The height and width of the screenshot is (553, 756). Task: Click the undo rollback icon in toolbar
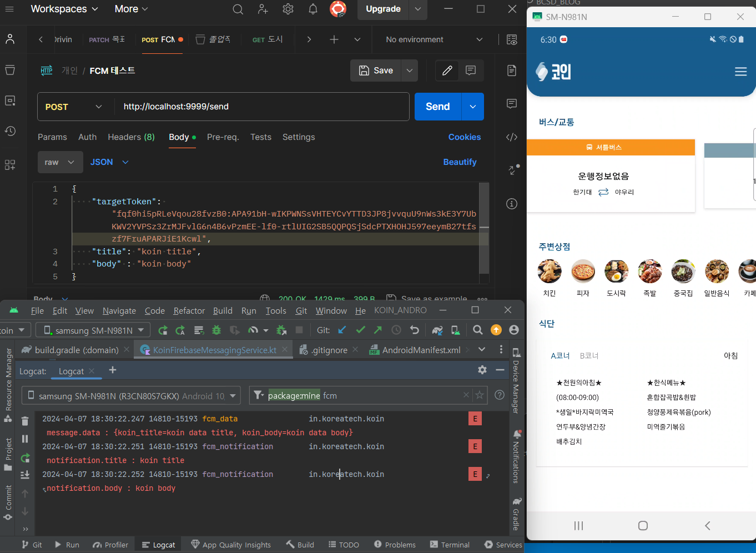coord(414,330)
